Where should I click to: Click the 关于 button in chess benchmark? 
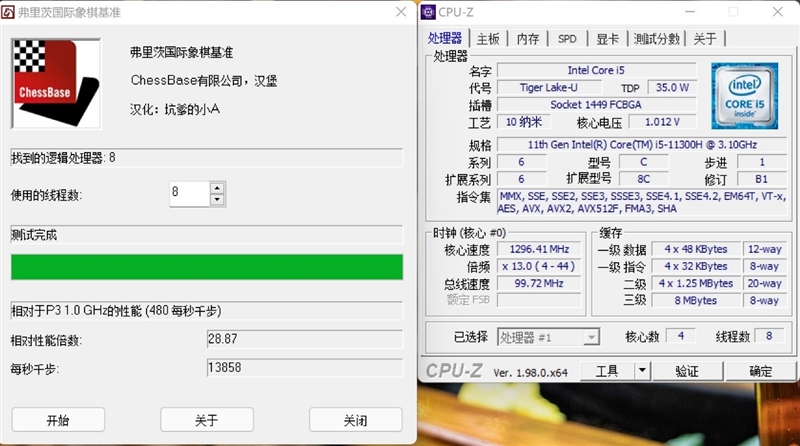pyautogui.click(x=207, y=420)
